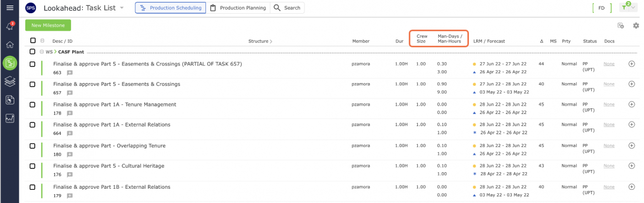This screenshot has height=203, width=644.
Task: Expand the Structure column chevron
Action: (271, 41)
